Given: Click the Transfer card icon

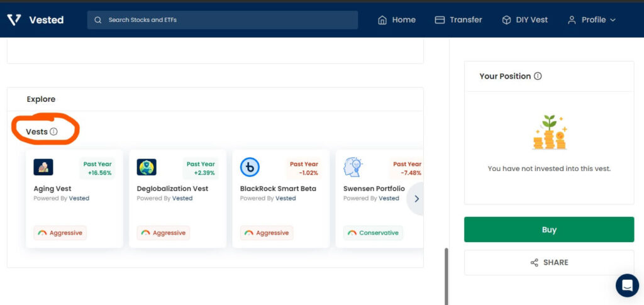Looking at the screenshot, I should [440, 19].
